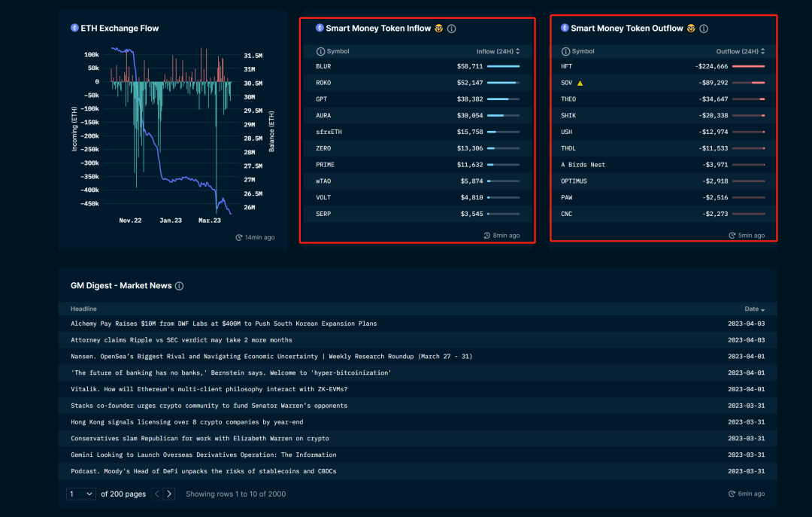Open info tooltip next to Smart Money Token Outflow title
The image size is (812, 517).
coord(704,29)
